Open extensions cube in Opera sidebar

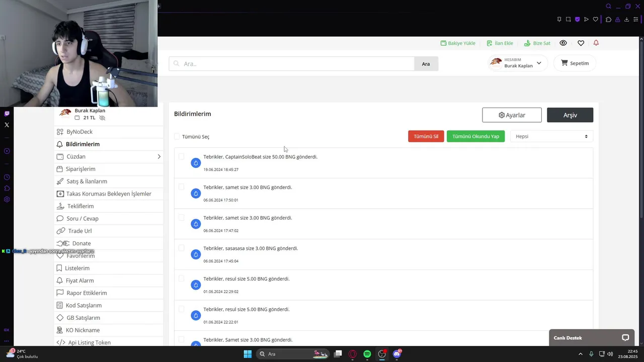[7, 188]
